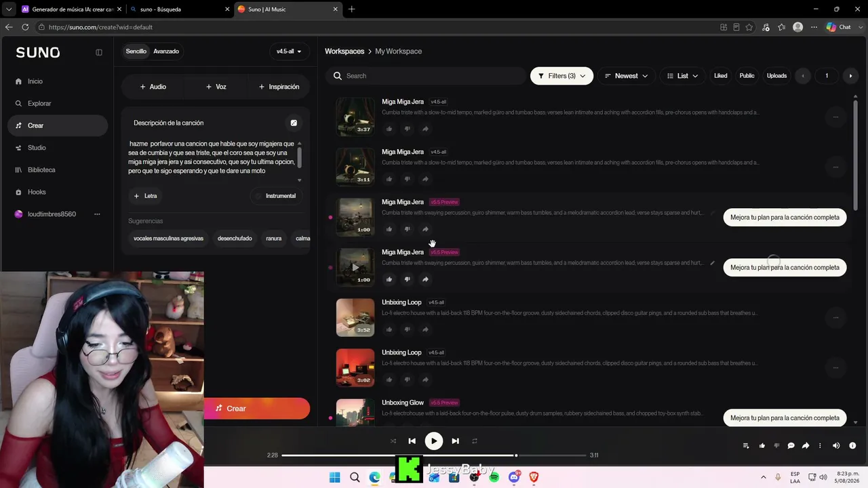Dislike the 3:37 Miga Miga Jera song

(x=407, y=129)
